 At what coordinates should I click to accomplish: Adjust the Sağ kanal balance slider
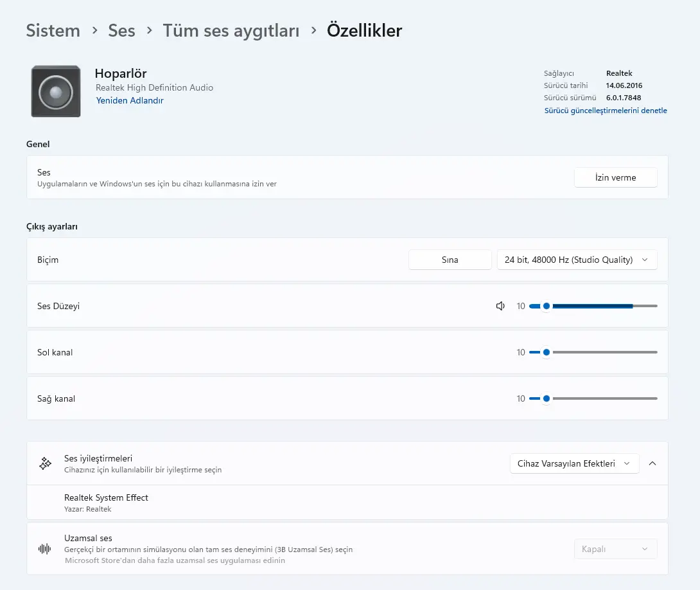tap(593, 398)
